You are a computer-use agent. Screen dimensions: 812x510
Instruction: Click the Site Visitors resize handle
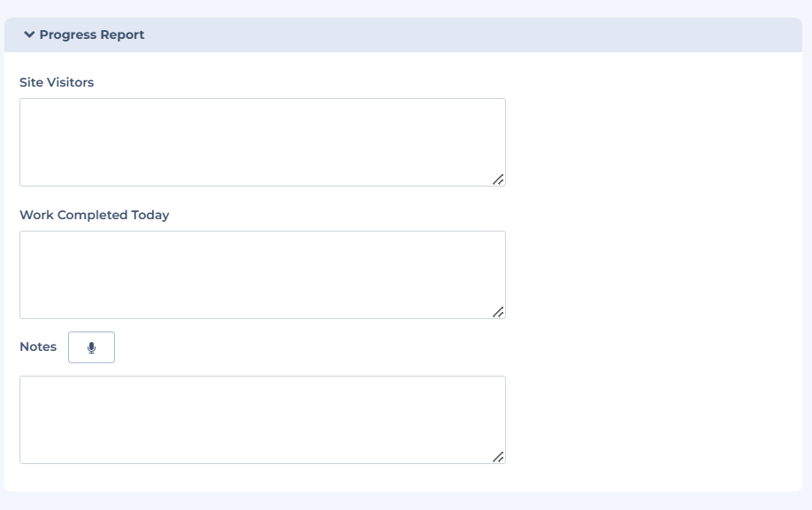499,179
